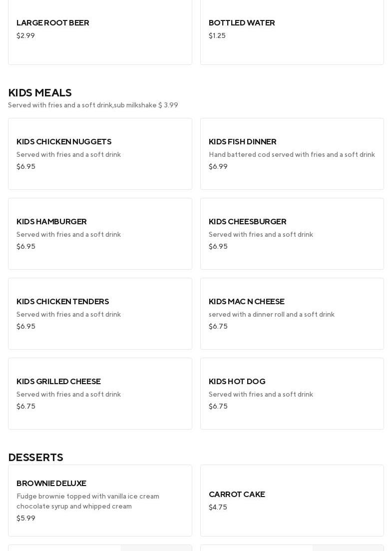Select Kids Hamburger menu item
The image size is (392, 551).
coord(100,234)
